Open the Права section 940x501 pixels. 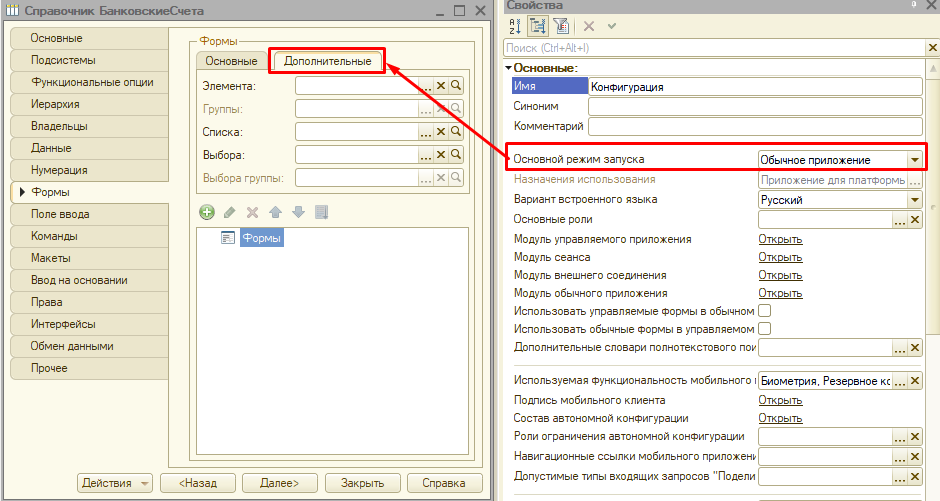pos(89,302)
